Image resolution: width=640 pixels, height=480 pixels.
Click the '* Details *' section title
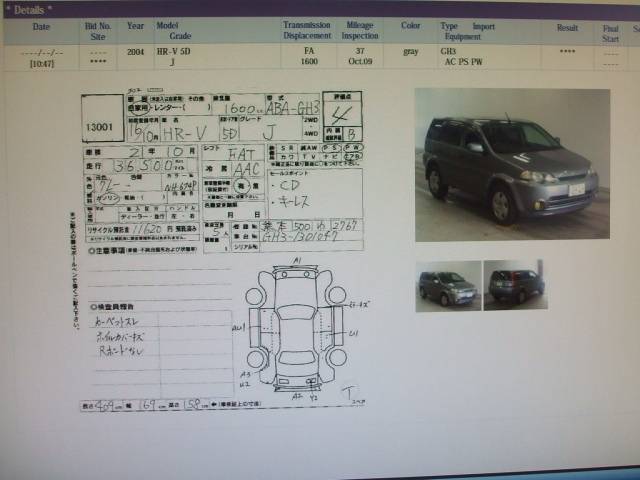pos(29,10)
